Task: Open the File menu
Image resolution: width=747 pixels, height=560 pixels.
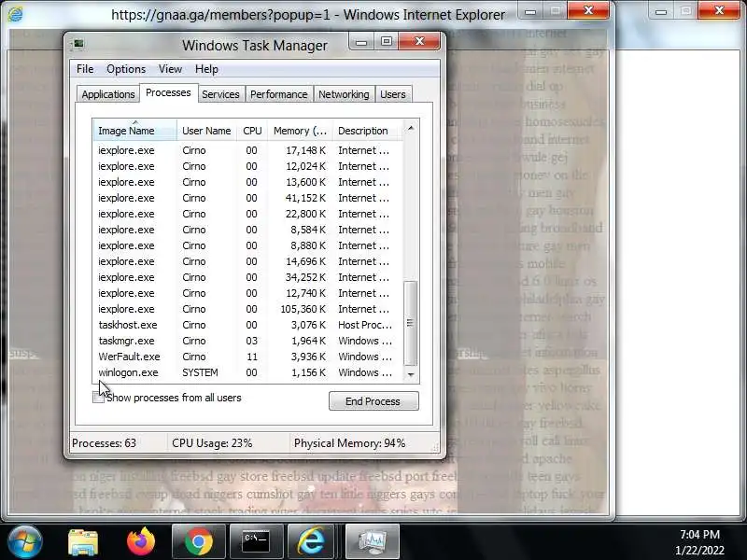Action: [85, 69]
